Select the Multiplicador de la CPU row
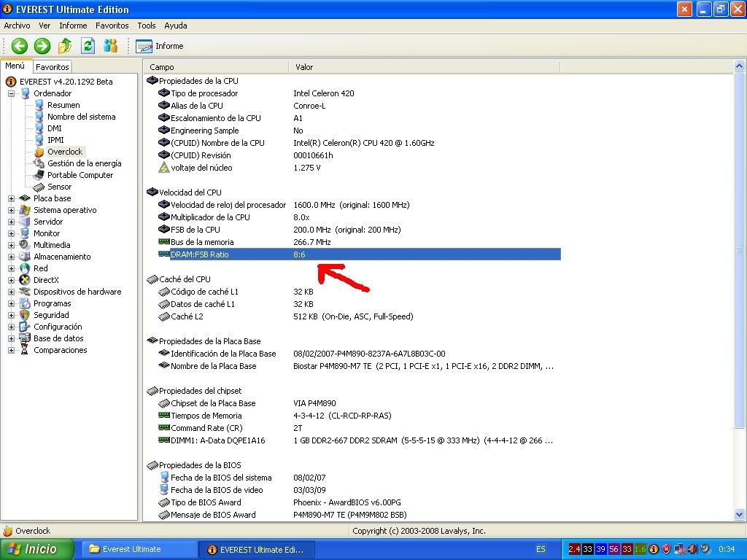747x560 pixels. [353, 217]
